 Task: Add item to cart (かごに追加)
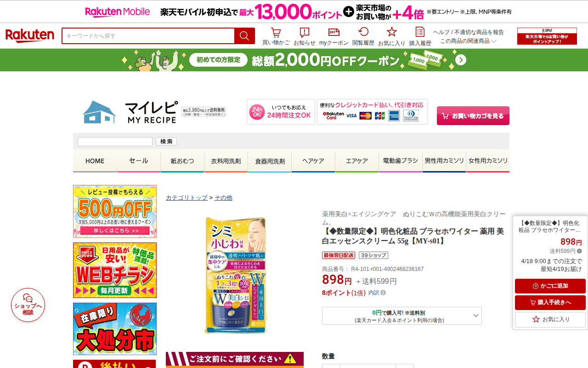550,286
